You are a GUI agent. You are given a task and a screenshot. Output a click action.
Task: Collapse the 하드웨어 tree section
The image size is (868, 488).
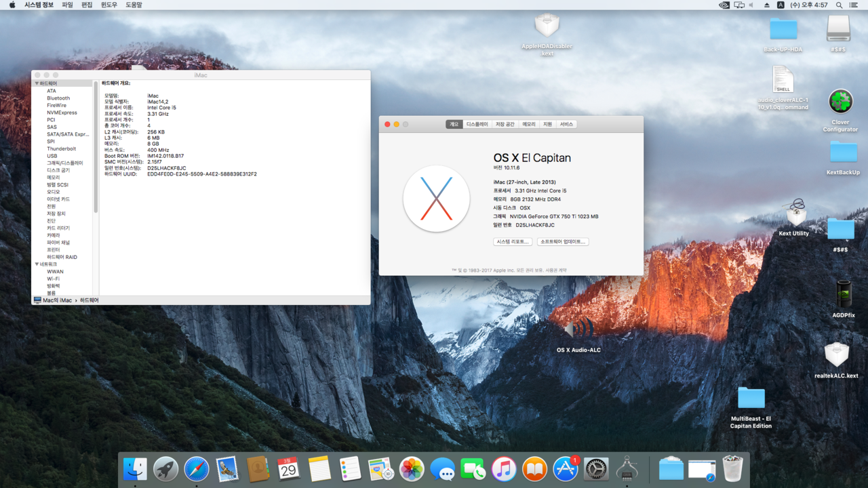36,83
